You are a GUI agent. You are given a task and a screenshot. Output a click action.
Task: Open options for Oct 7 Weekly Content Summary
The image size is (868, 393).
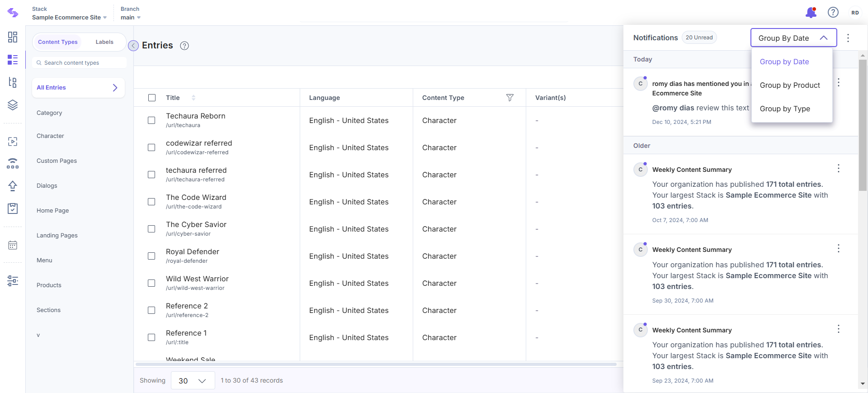(x=839, y=168)
